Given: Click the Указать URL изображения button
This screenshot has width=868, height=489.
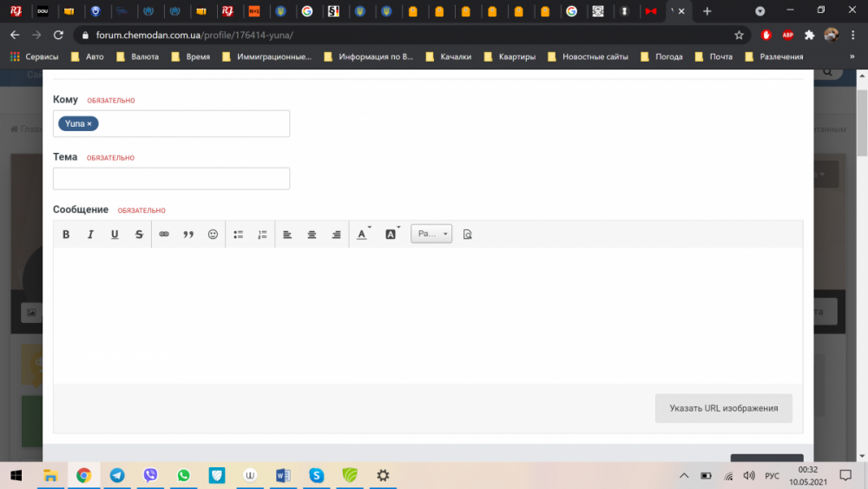Looking at the screenshot, I should pos(723,408).
